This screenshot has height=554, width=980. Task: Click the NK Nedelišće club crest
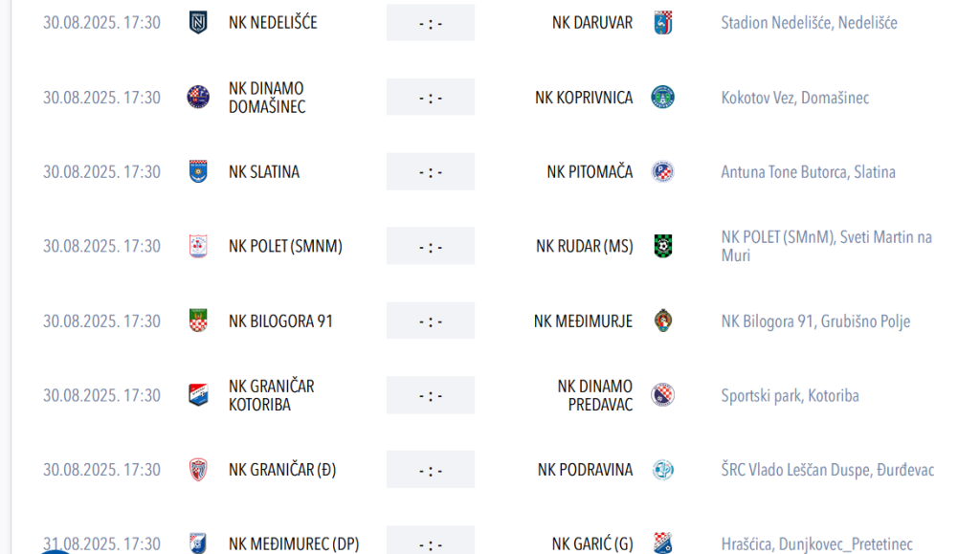click(198, 23)
